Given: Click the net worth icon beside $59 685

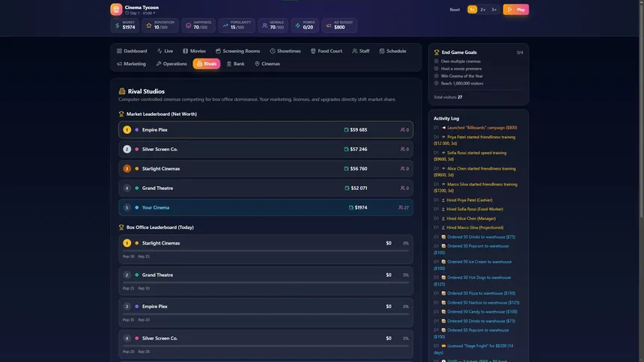Looking at the screenshot, I should click(x=346, y=129).
